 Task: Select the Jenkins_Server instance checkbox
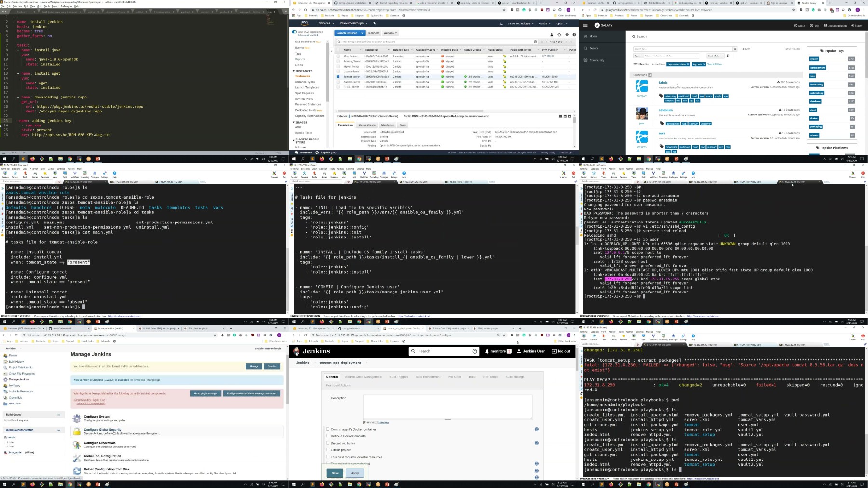point(338,61)
